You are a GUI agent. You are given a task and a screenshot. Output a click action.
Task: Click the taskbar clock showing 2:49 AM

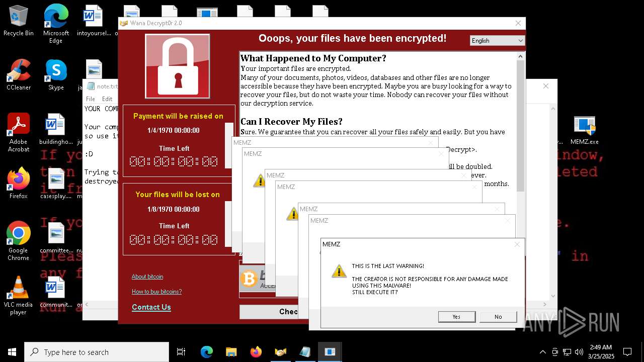click(x=601, y=352)
